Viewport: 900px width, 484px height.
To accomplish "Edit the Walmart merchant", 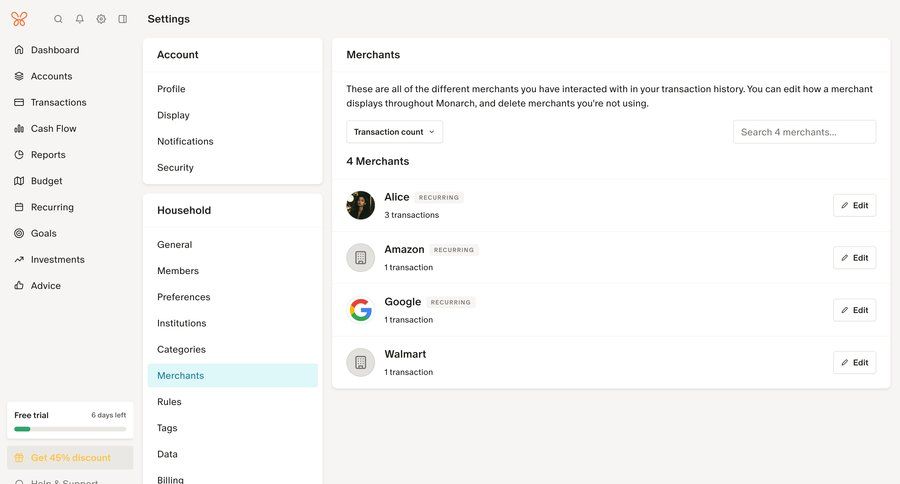I will (x=854, y=362).
